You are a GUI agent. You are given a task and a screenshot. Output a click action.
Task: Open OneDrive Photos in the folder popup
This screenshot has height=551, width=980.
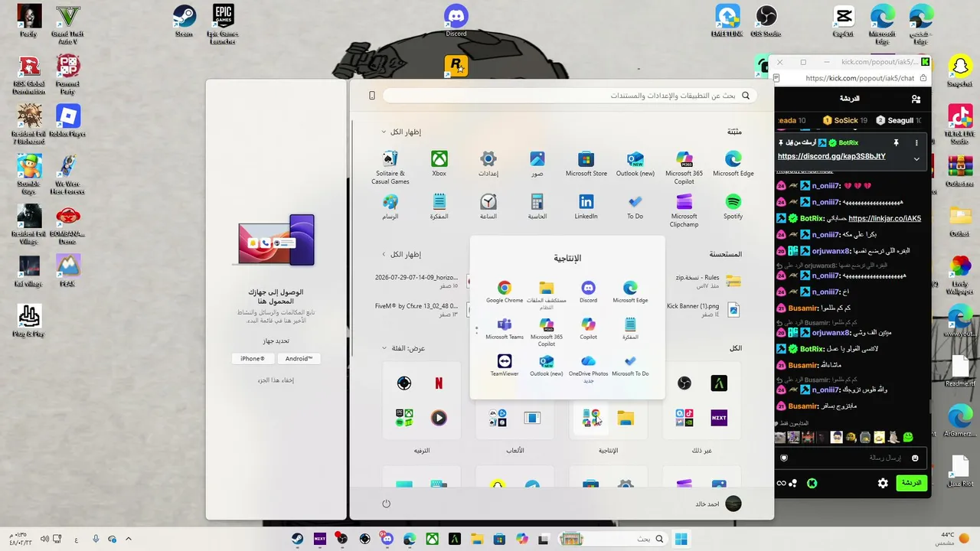(588, 368)
